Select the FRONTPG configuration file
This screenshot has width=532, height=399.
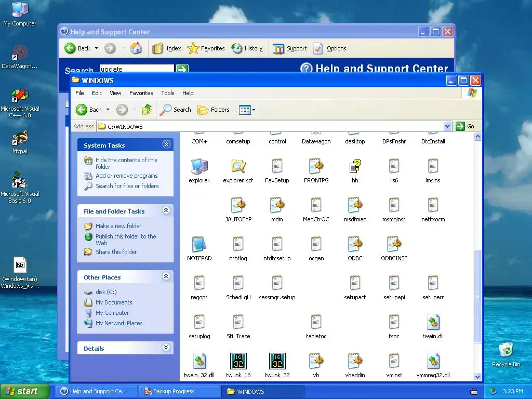point(316,166)
